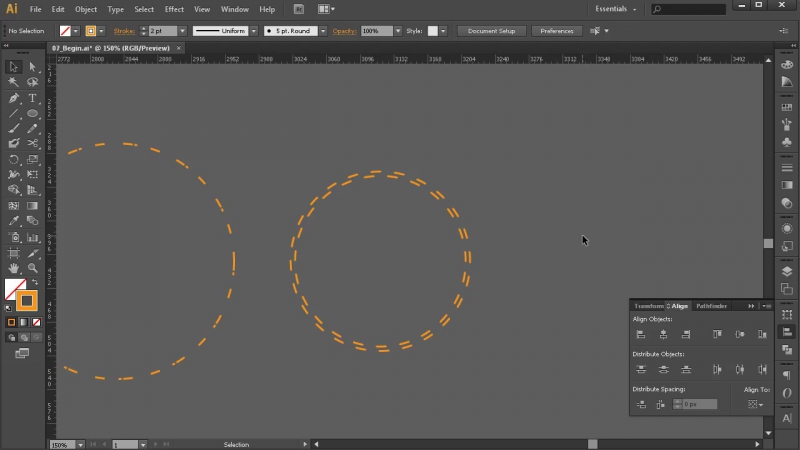Open 5 pt. Round brush dropdown
Viewport: 800px width, 450px height.
click(x=323, y=31)
